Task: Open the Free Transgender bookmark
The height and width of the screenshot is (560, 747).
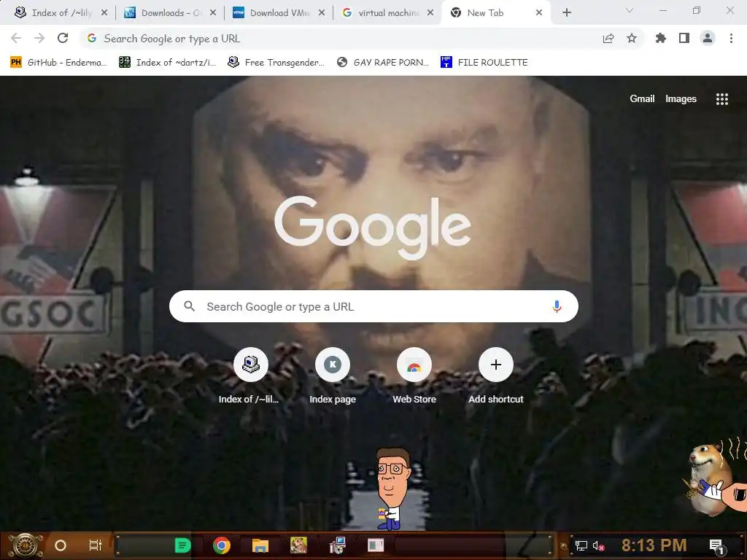Action: click(276, 63)
